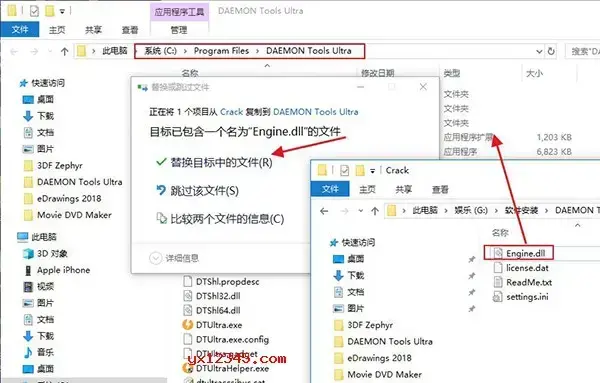Viewport: 600px width, 383px height.
Task: Click back arrow in Crack window
Action: pyautogui.click(x=324, y=211)
